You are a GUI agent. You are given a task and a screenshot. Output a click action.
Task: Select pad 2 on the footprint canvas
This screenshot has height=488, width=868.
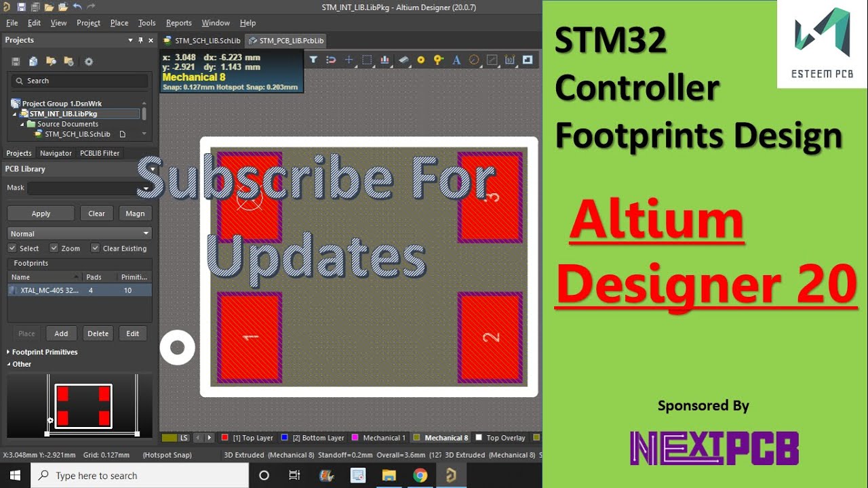(x=490, y=338)
